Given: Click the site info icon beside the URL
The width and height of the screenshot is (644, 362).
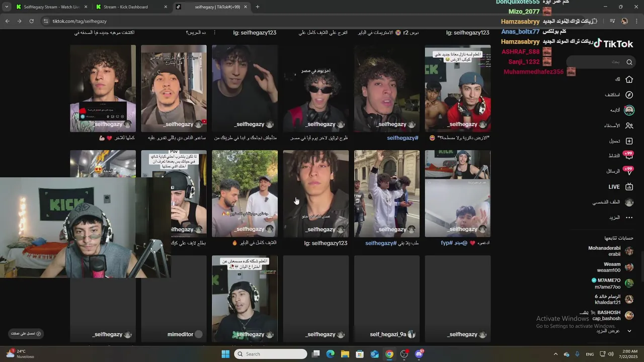Looking at the screenshot, I should tap(46, 21).
